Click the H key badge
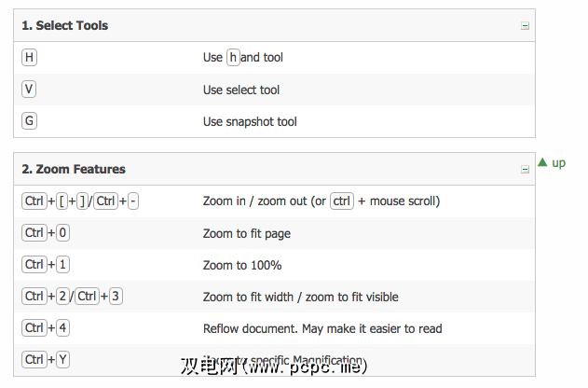Screen dimensions: 588x388 click(30, 58)
